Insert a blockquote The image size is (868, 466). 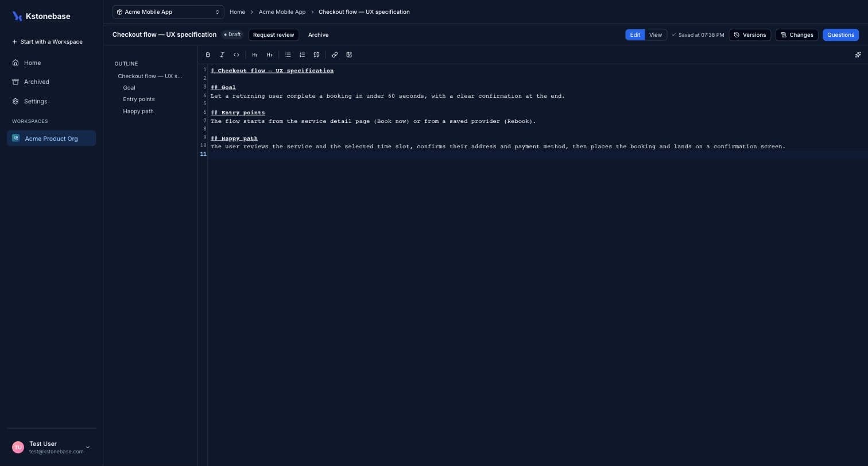pyautogui.click(x=316, y=55)
